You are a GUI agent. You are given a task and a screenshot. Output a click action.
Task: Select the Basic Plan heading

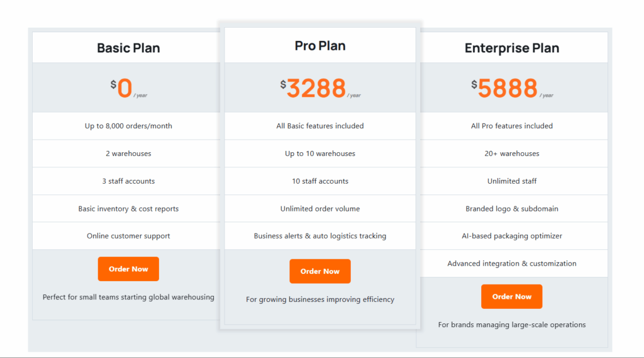[x=128, y=48]
